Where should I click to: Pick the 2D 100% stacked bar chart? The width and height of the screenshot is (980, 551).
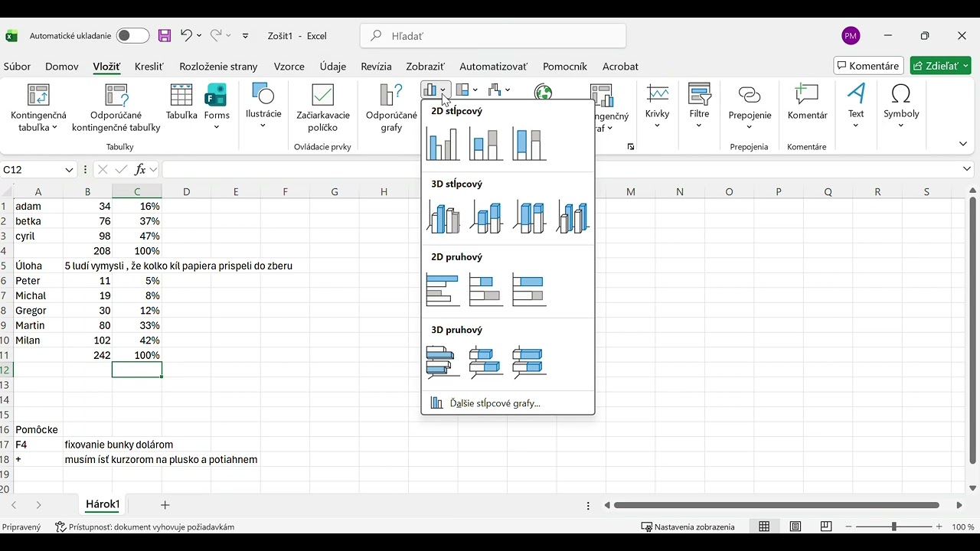tap(530, 290)
